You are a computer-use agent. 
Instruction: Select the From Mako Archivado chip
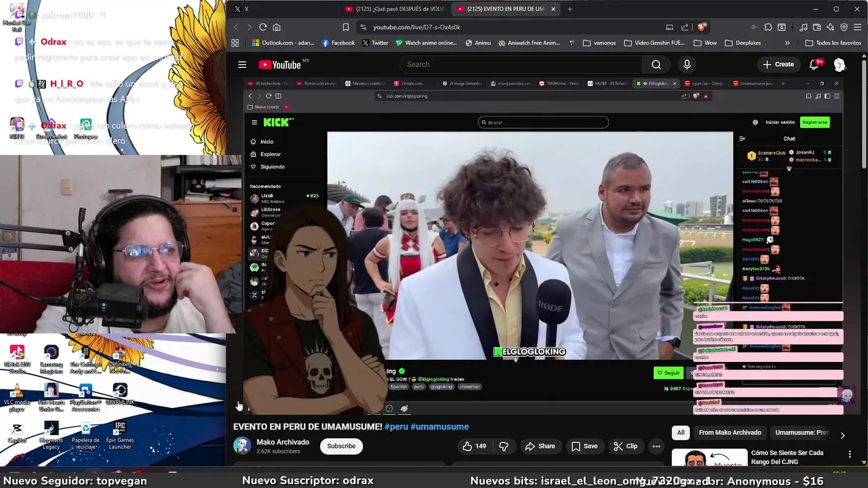730,432
